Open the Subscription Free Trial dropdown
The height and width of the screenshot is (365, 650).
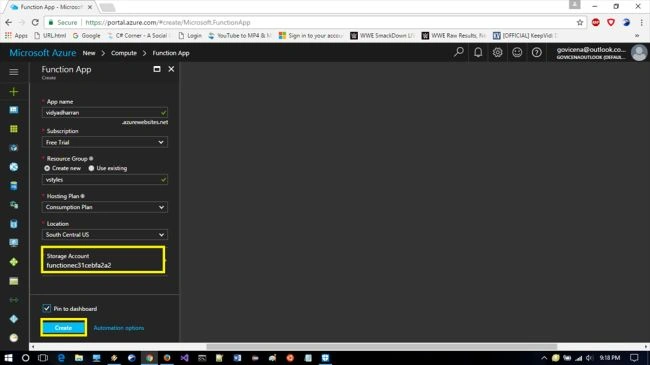click(104, 142)
